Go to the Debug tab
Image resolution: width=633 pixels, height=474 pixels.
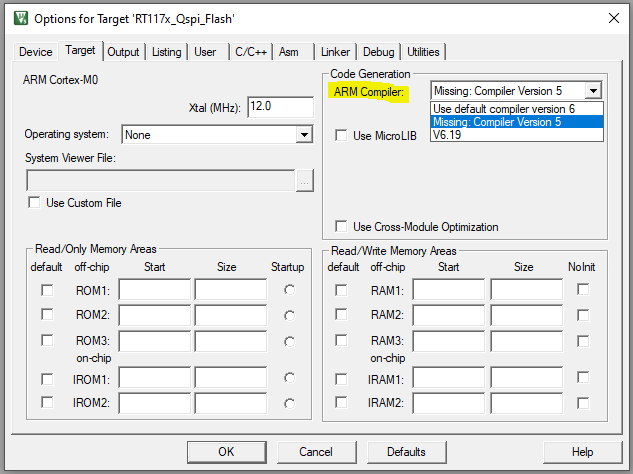378,52
